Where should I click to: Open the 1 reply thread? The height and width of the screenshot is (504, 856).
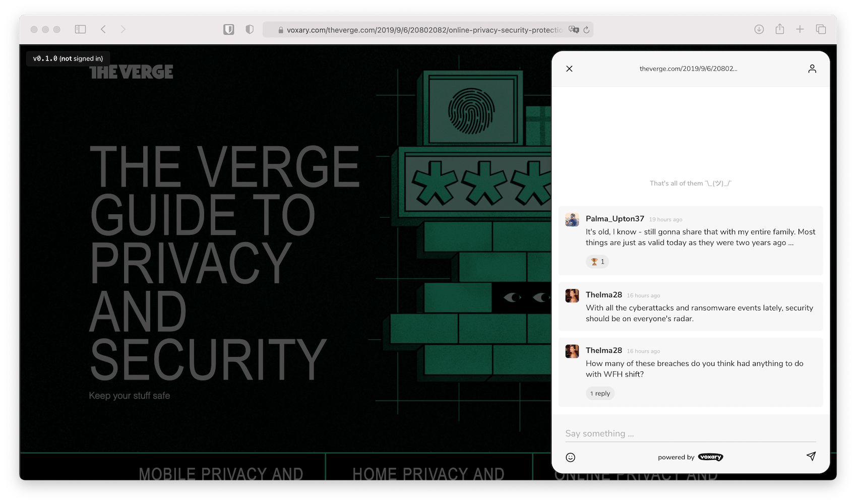pos(600,394)
